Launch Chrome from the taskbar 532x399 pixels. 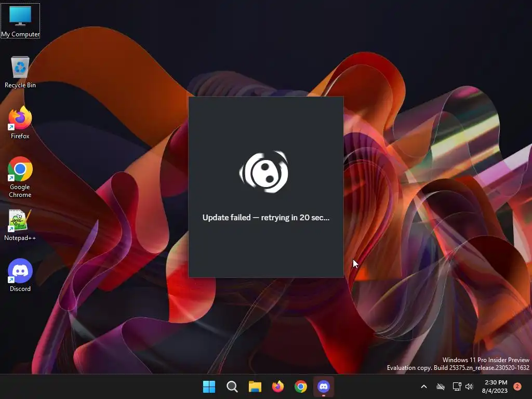(301, 387)
